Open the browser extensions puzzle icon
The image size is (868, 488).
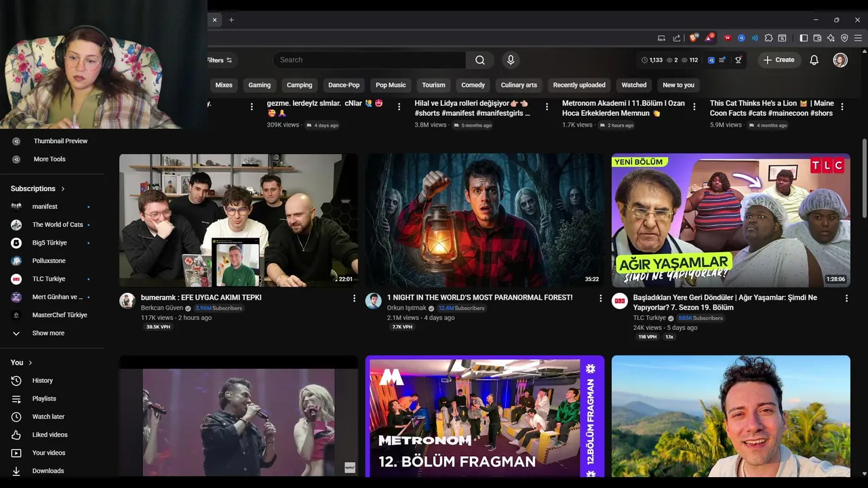pos(768,38)
